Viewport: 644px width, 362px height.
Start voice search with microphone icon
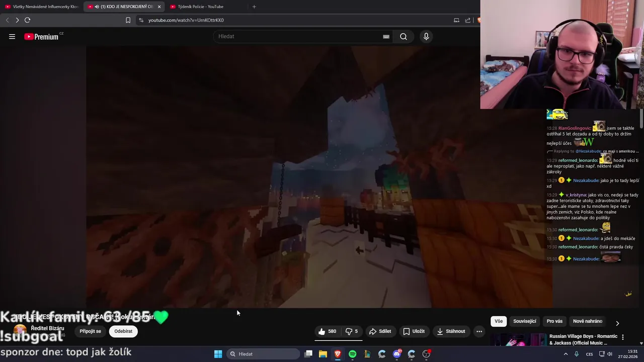tap(426, 37)
